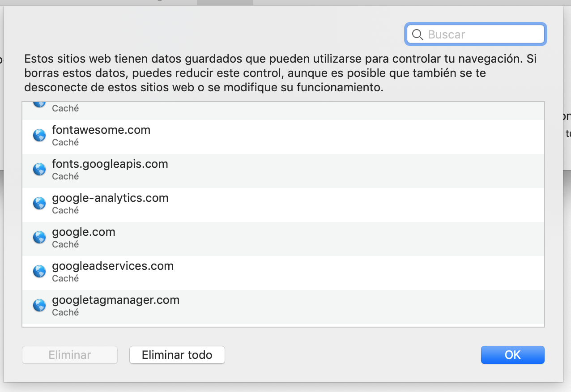This screenshot has height=392, width=571.
Task: Click globe icon beside googletagmanager.com
Action: point(39,305)
